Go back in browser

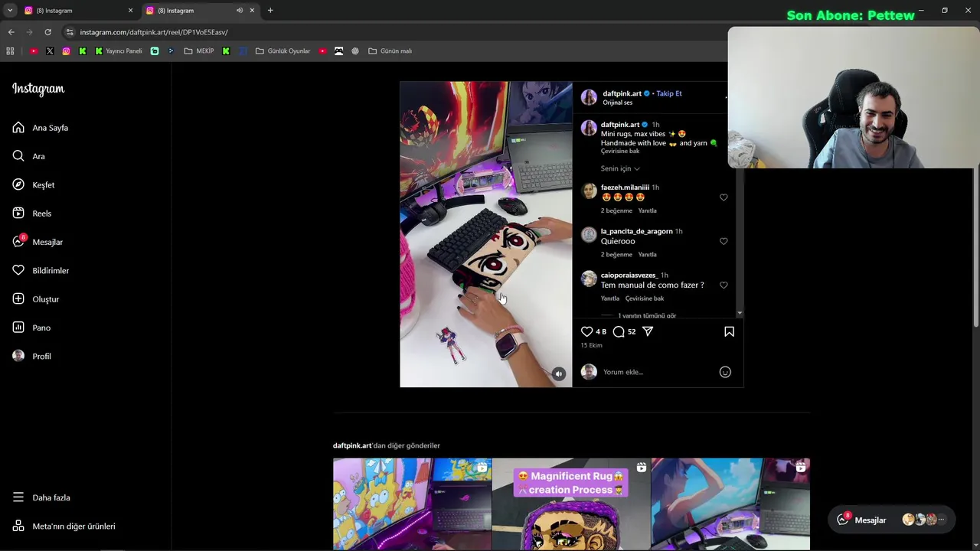click(11, 32)
